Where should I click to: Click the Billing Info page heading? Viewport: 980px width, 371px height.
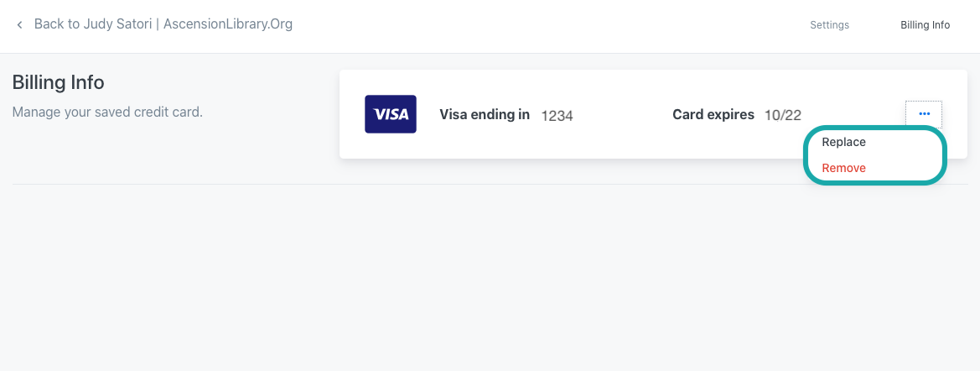coord(58,82)
